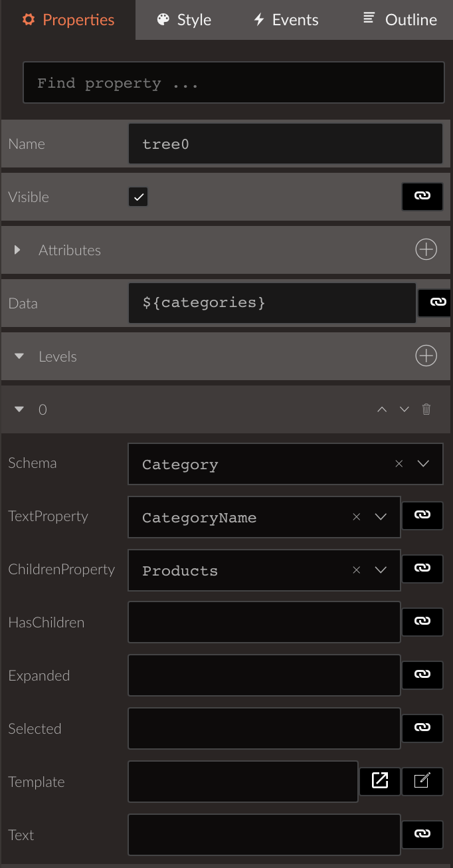Add a new attribute with plus icon
Viewport: 453px width, 868px height.
pyautogui.click(x=426, y=250)
